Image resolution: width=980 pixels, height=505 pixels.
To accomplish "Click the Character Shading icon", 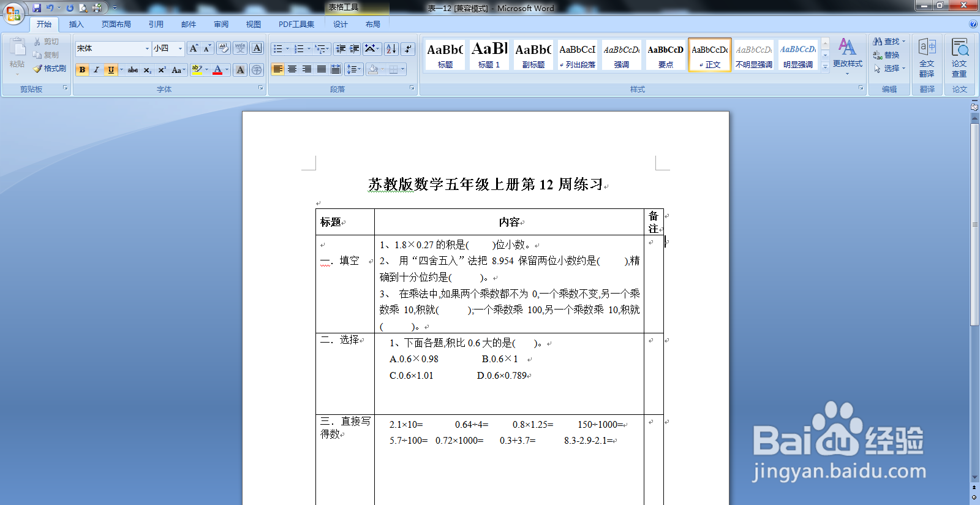I will pyautogui.click(x=241, y=70).
